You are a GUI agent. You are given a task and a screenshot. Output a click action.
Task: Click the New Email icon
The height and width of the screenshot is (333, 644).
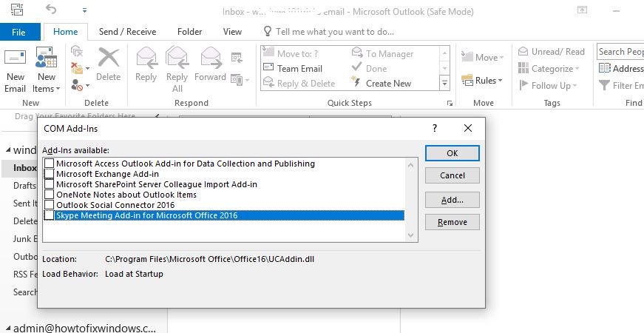coord(15,61)
